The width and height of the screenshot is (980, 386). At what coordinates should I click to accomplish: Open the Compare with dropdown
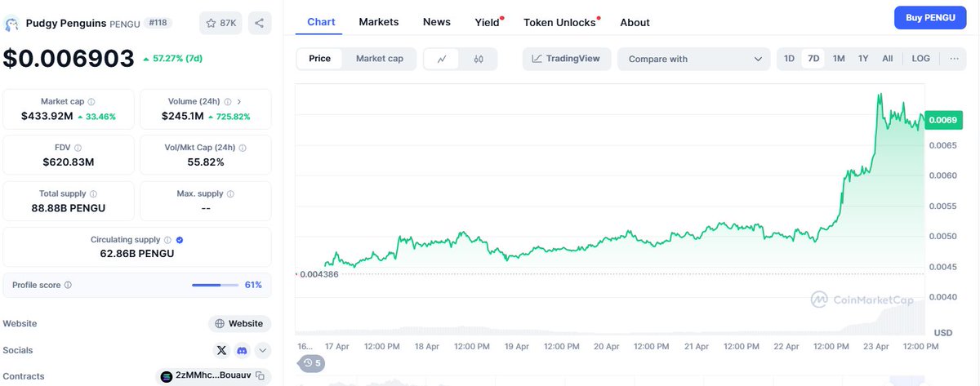(693, 59)
